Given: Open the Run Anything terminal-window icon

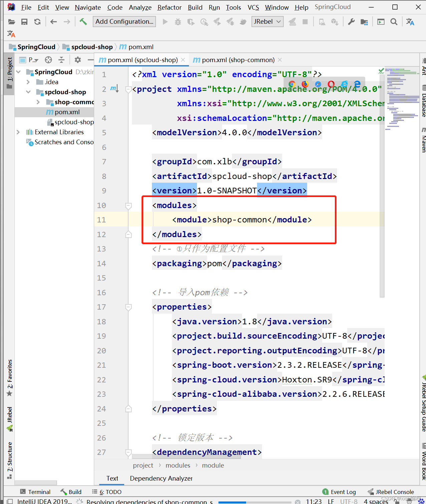Looking at the screenshot, I should click(x=381, y=22).
